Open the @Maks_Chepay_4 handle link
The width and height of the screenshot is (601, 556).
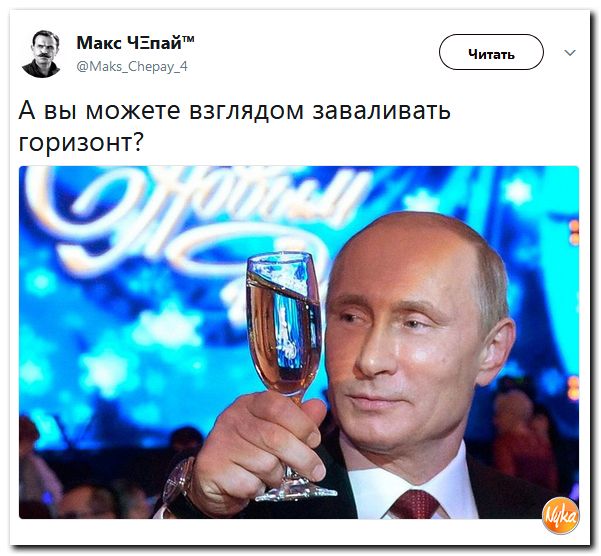click(132, 67)
